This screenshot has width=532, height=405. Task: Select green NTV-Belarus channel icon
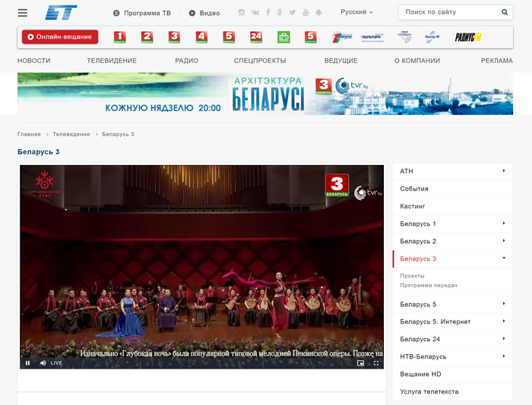[283, 37]
